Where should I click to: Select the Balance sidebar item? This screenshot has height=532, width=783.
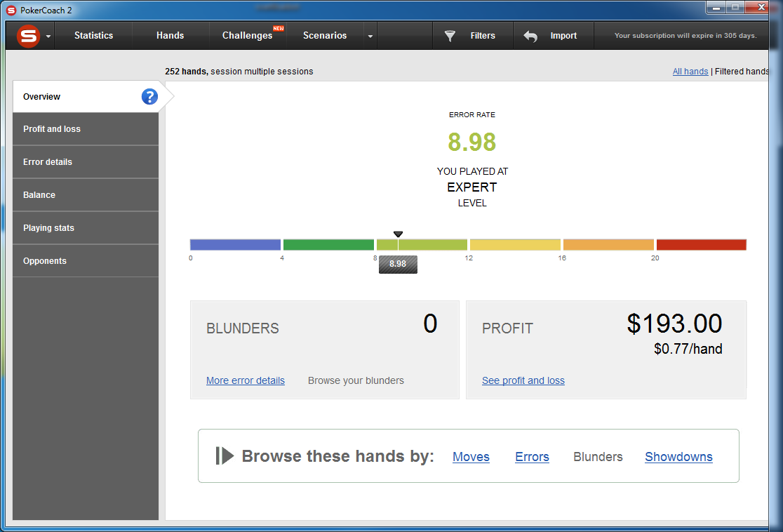coord(86,195)
